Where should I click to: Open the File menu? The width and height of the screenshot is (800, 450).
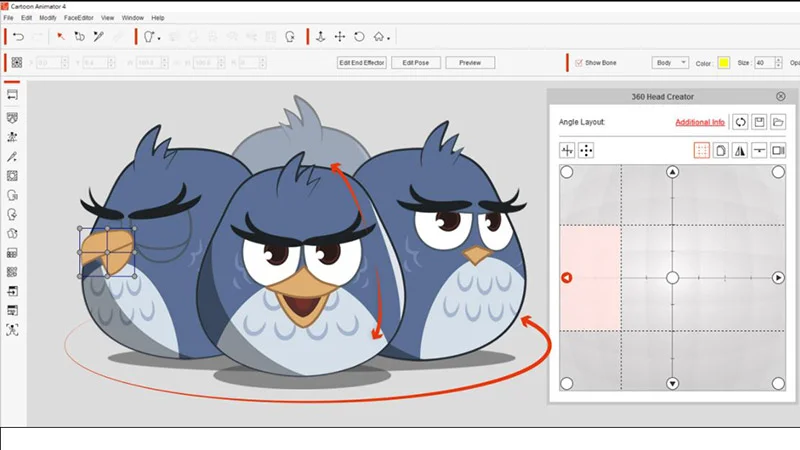click(8, 18)
